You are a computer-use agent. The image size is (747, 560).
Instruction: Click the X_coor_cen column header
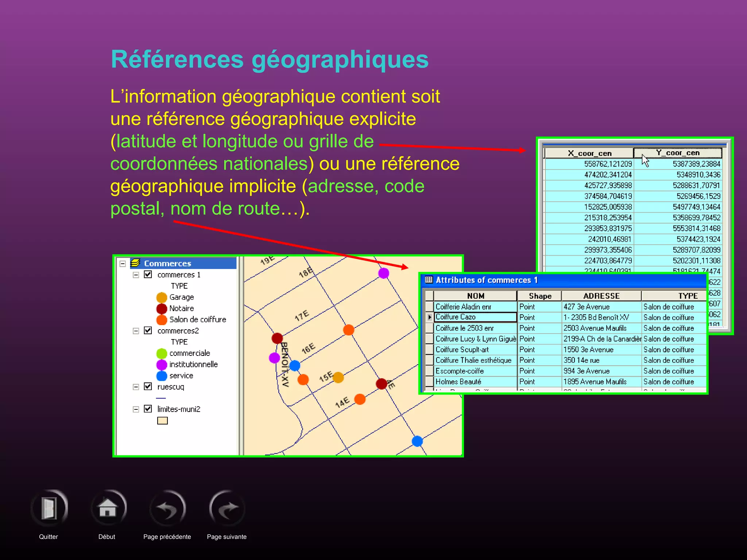coord(589,153)
